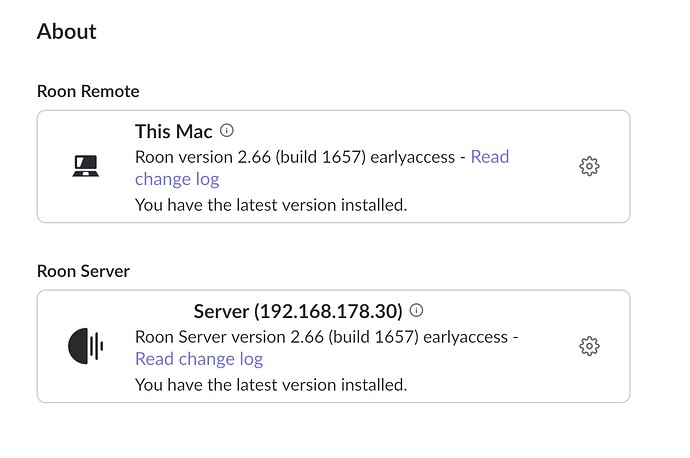The image size is (690, 458).
Task: Open settings gear for Roon Server
Action: tap(589, 346)
